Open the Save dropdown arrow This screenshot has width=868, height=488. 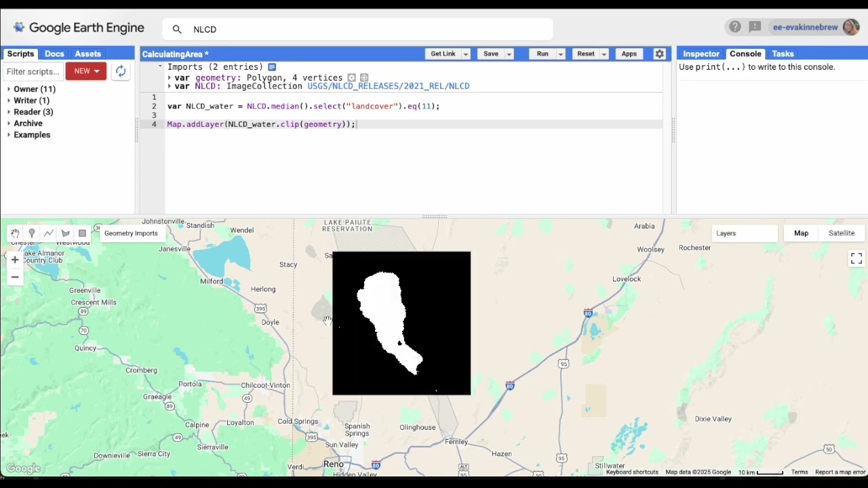(509, 54)
